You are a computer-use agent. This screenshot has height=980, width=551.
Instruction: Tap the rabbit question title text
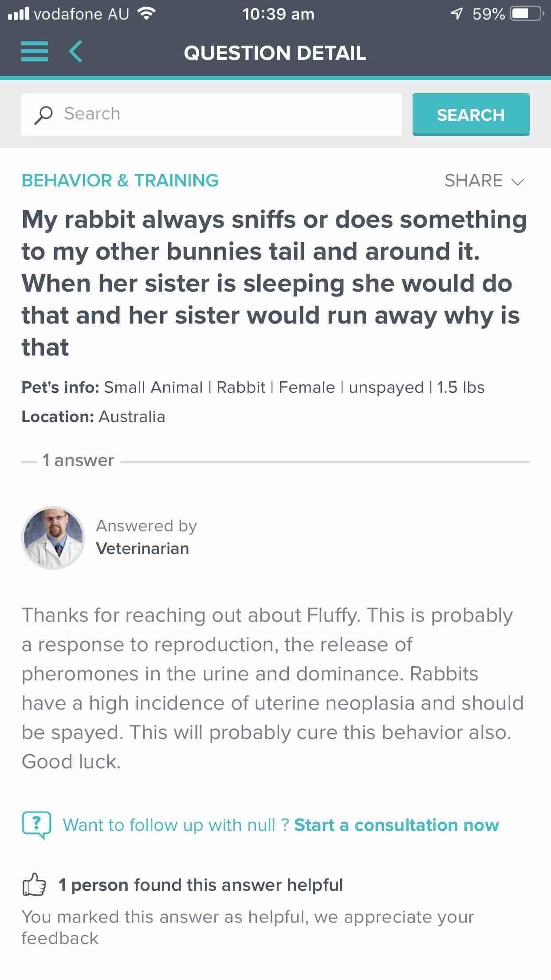tap(274, 283)
